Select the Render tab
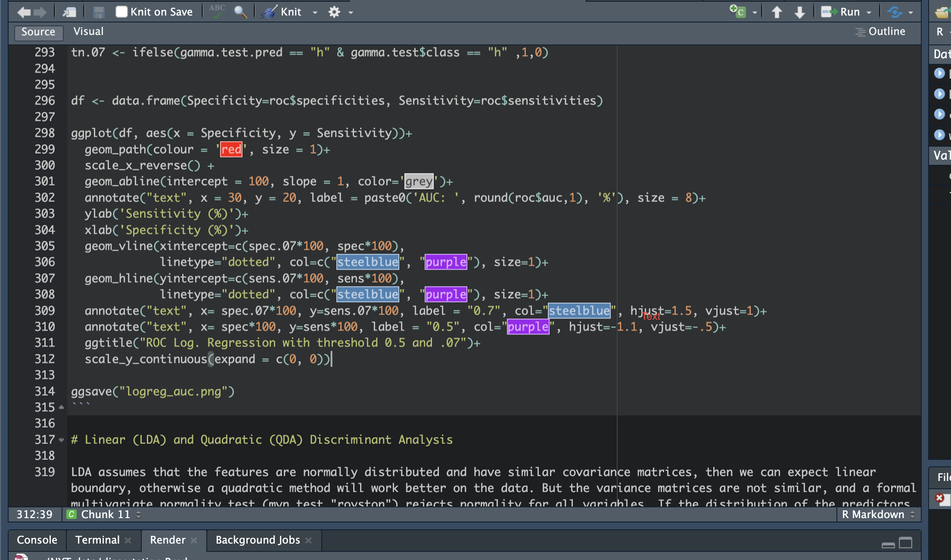This screenshot has width=951, height=560. click(168, 540)
